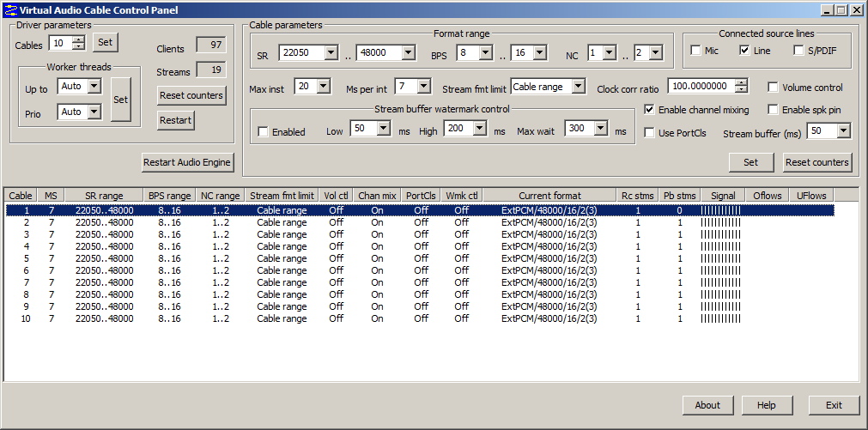Sort by the Cable column header

(21, 196)
